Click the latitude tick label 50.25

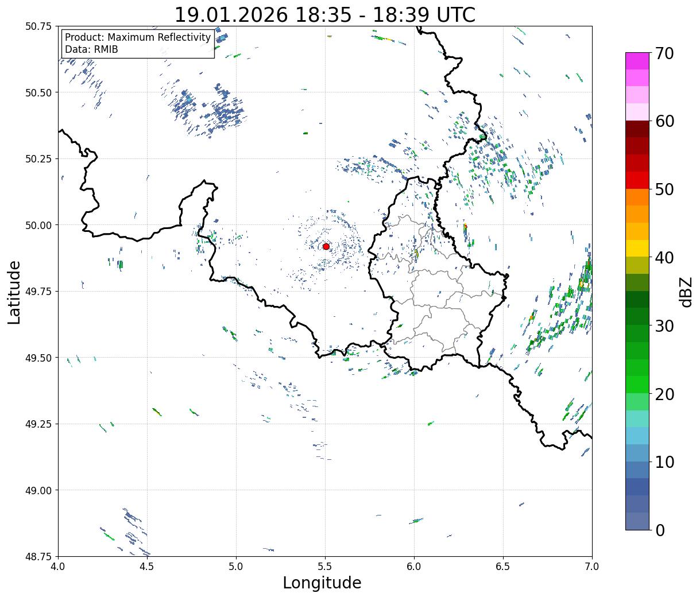pyautogui.click(x=38, y=159)
